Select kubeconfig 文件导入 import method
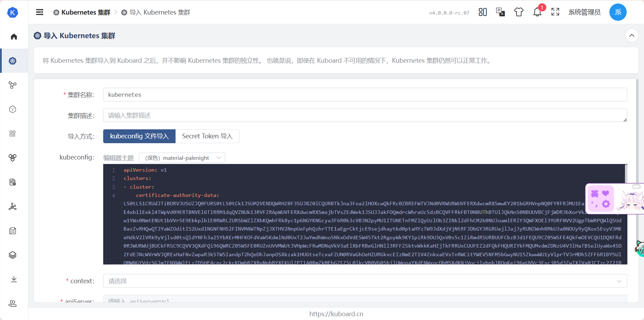This screenshot has width=644, height=320. pos(139,136)
